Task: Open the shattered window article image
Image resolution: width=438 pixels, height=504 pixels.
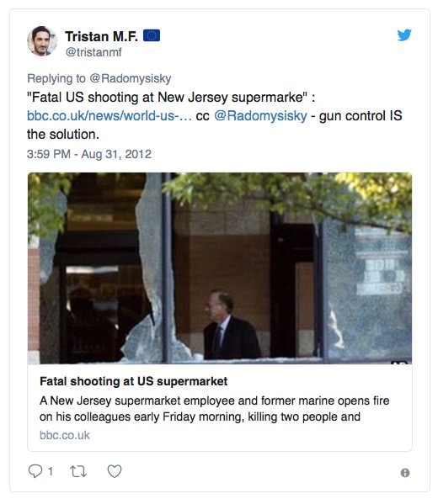Action: pyautogui.click(x=220, y=268)
